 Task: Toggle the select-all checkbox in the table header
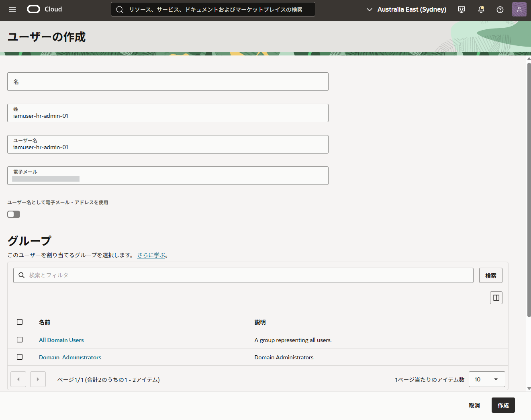click(x=20, y=322)
